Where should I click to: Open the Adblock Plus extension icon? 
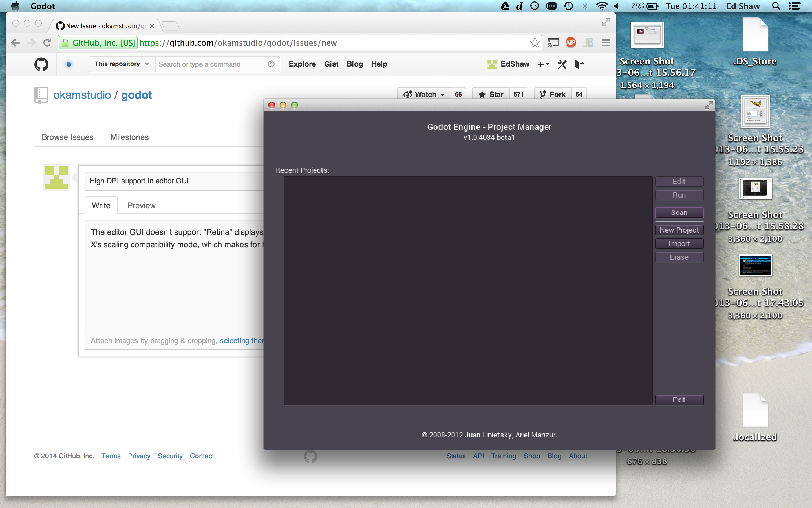tap(570, 43)
